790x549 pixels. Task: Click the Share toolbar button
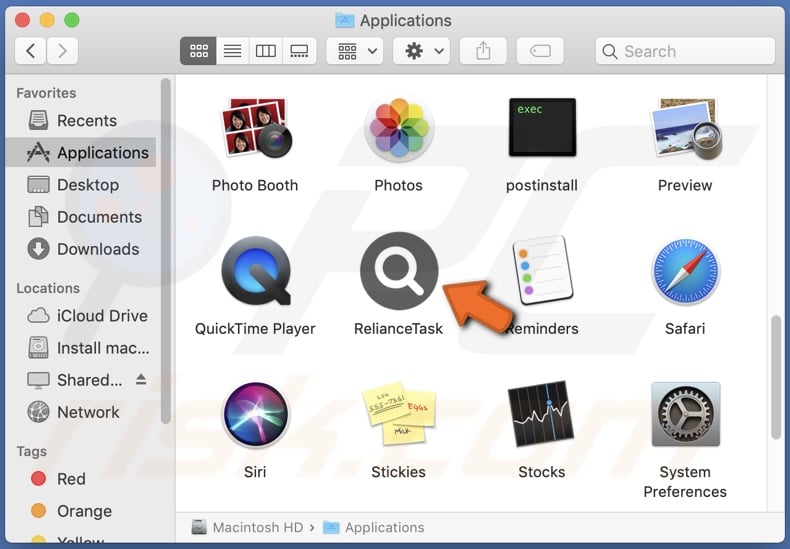click(483, 51)
